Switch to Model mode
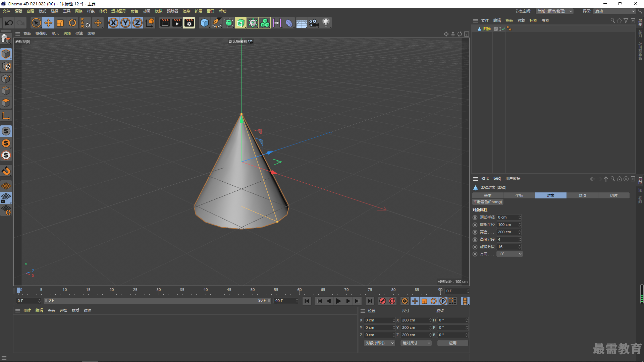This screenshot has width=644, height=362. click(x=6, y=54)
